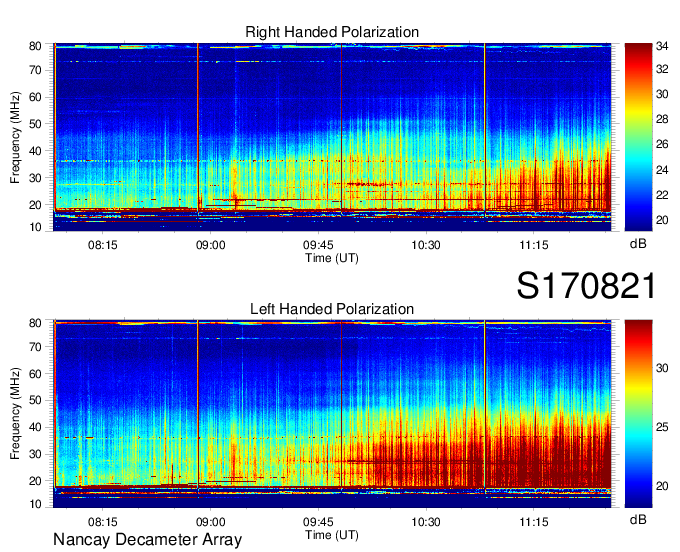Image resolution: width=680 pixels, height=552 pixels.
Task: Click 70 frequency tick of Left Handed plot
Action: pos(35,346)
